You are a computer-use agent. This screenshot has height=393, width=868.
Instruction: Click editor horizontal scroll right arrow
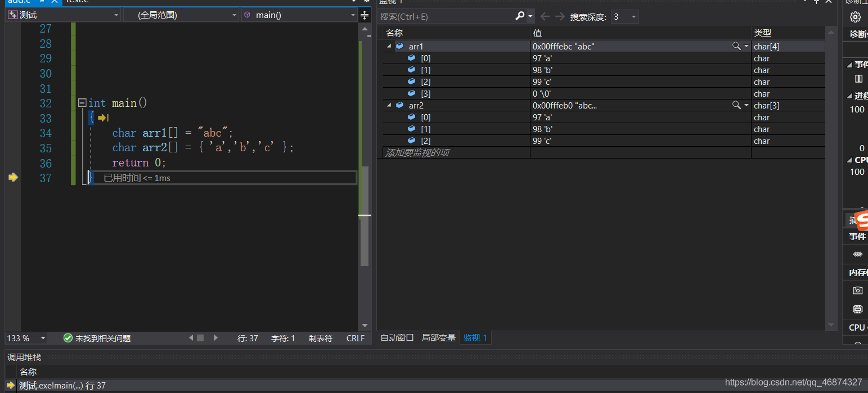(216, 338)
